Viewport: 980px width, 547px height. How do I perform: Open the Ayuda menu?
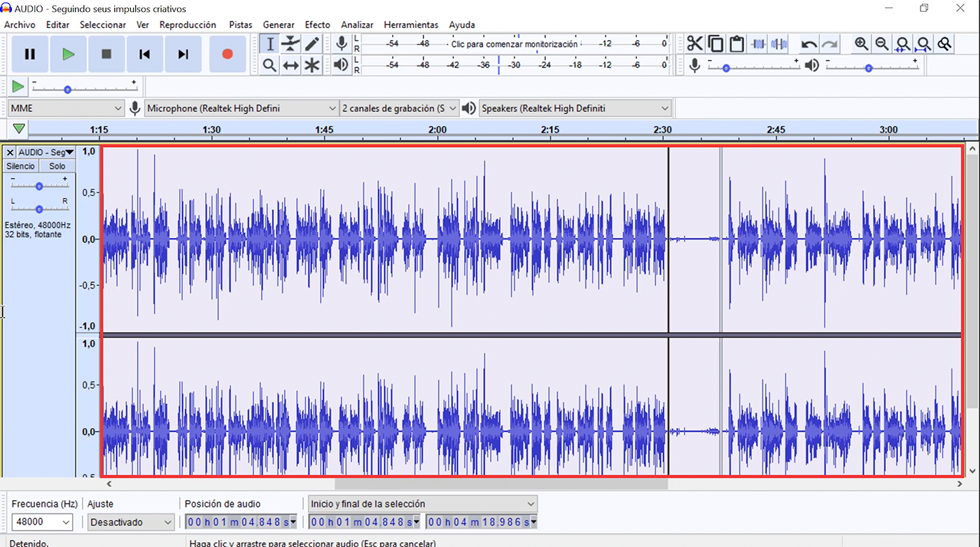[x=462, y=25]
